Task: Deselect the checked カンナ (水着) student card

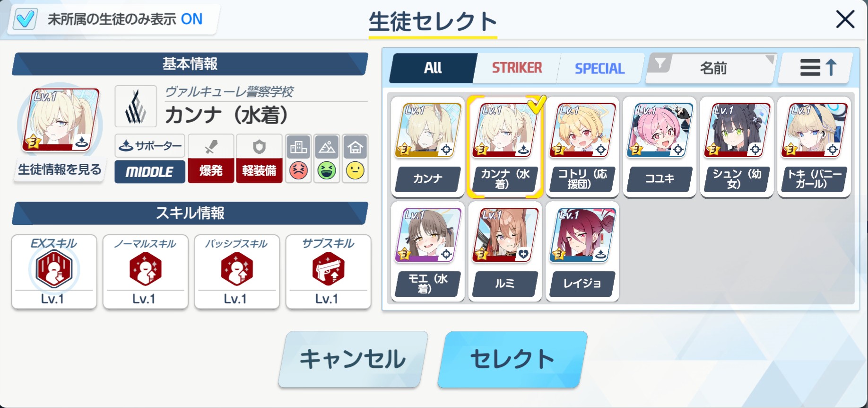Action: pyautogui.click(x=504, y=147)
